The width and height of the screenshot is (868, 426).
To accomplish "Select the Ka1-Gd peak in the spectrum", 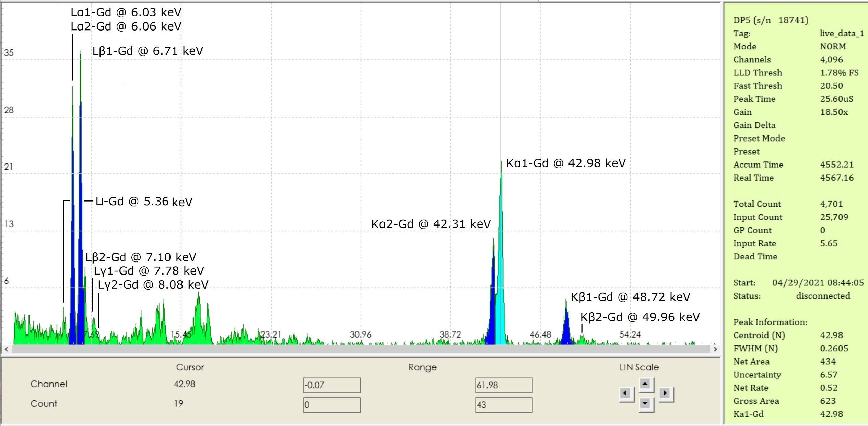I will pyautogui.click(x=501, y=240).
